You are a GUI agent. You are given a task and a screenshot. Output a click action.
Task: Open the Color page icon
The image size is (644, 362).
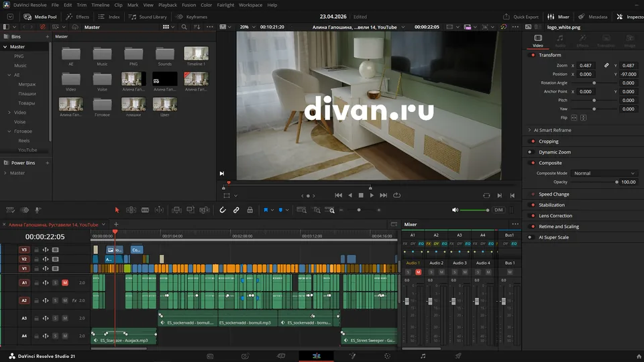tap(387, 356)
